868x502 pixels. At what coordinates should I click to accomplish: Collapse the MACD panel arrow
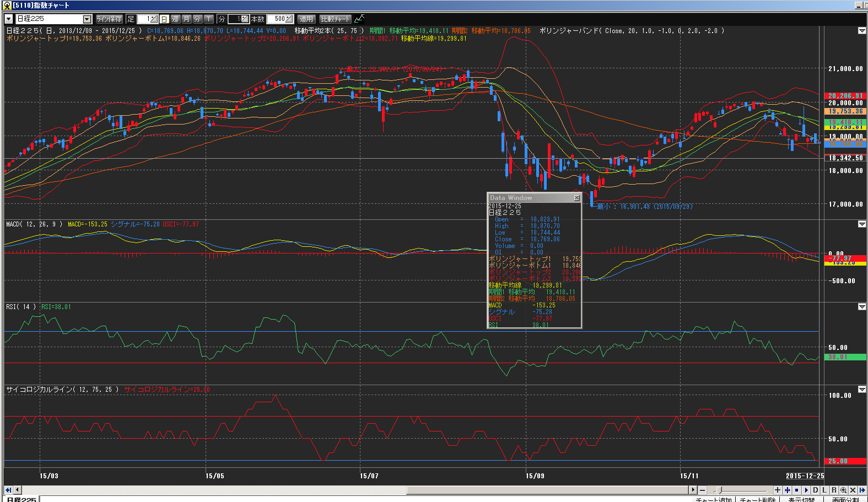click(x=862, y=224)
